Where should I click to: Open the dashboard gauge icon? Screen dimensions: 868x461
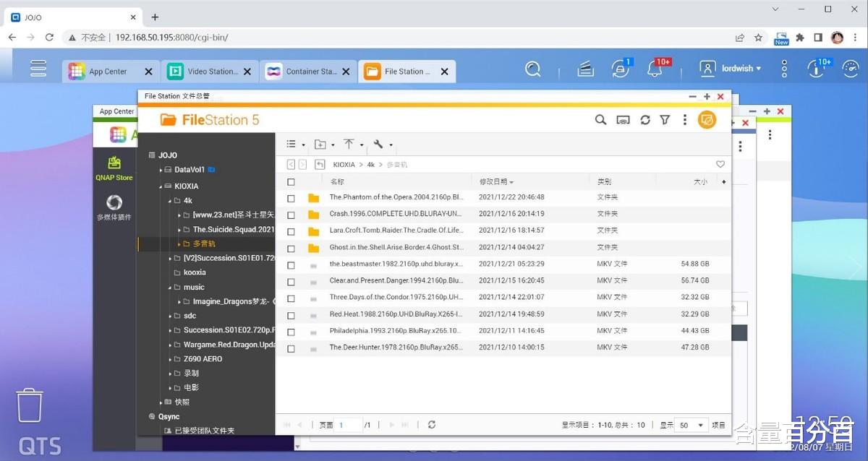pos(851,69)
